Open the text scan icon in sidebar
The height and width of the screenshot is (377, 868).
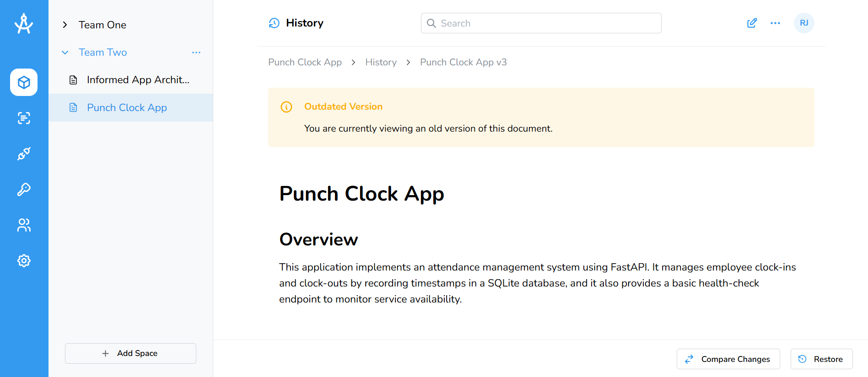pyautogui.click(x=24, y=118)
